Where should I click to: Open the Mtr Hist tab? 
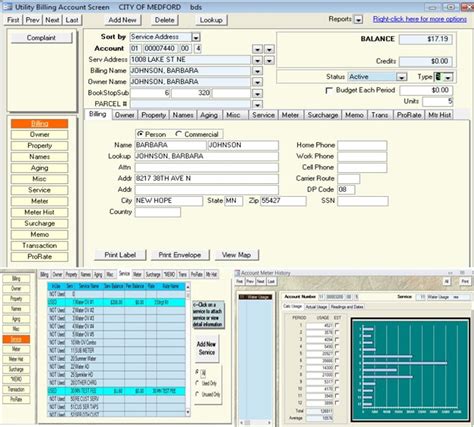pos(439,115)
